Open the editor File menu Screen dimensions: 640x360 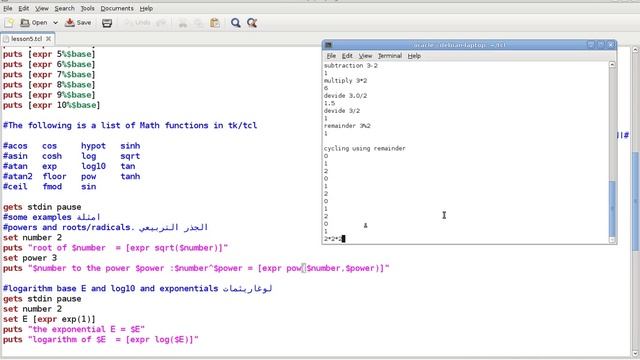coord(8,8)
